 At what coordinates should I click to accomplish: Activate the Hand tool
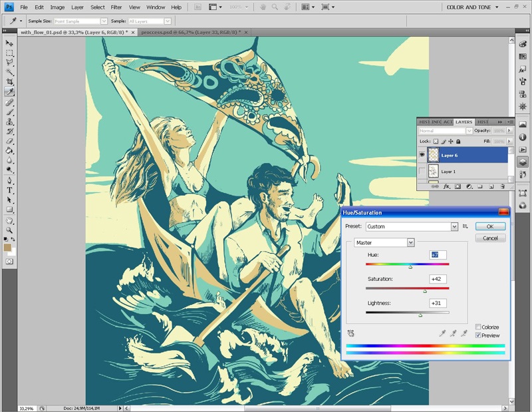pos(9,220)
